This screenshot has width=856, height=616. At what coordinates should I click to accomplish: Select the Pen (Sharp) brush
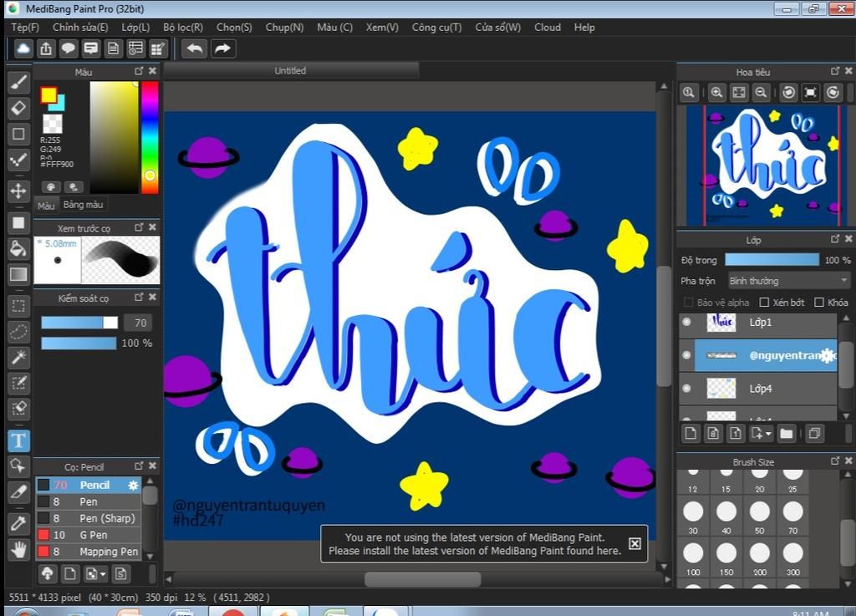[89, 518]
